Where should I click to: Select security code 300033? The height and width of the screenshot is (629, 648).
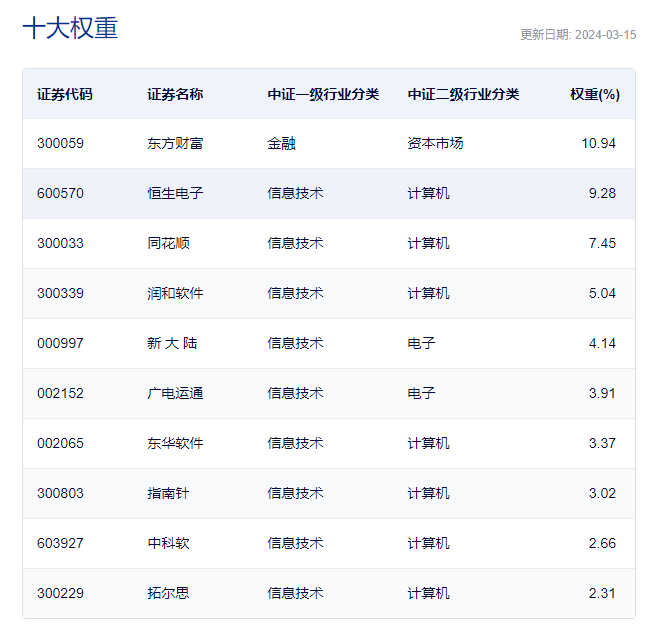(x=60, y=243)
